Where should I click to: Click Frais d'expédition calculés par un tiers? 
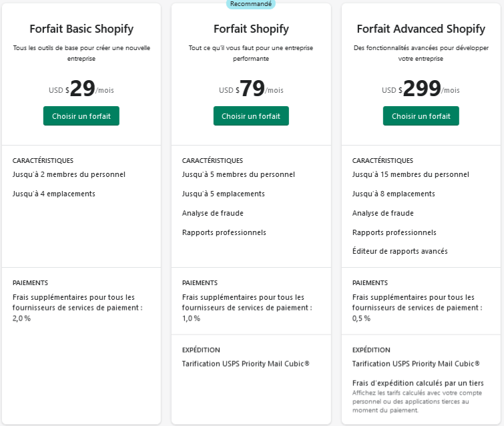(x=418, y=383)
